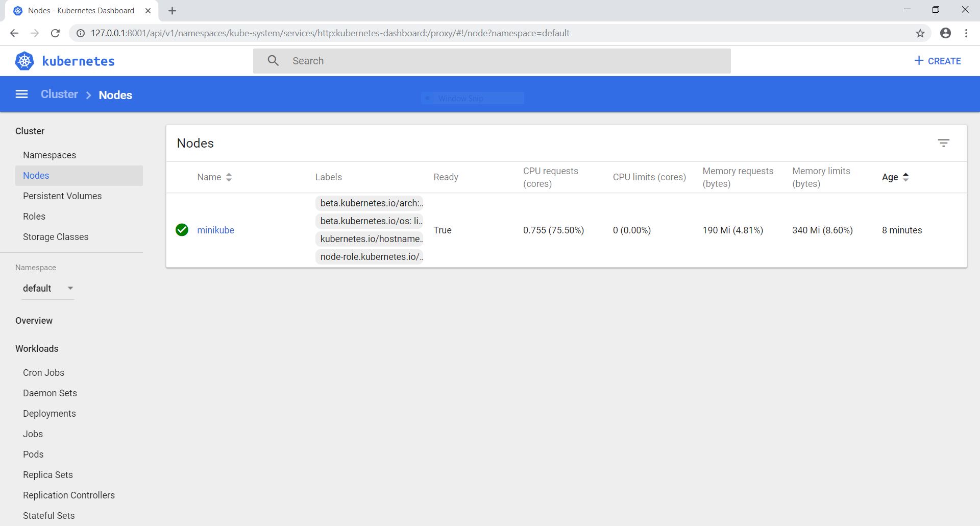Image resolution: width=980 pixels, height=526 pixels.
Task: Click the Search input field
Action: 492,61
